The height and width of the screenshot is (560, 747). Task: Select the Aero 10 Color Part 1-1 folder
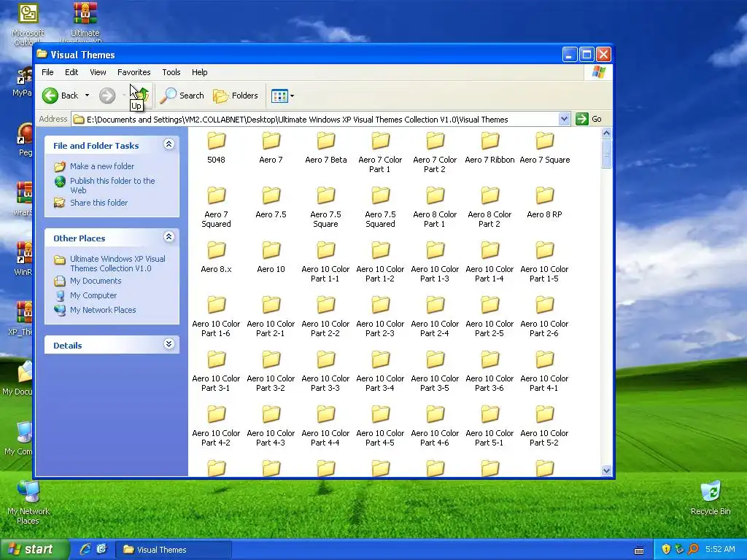click(326, 262)
